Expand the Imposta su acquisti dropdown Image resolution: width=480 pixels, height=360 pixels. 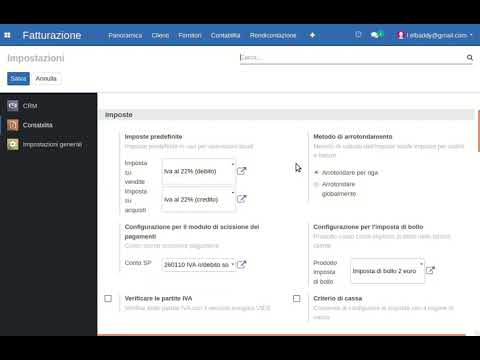[198, 199]
